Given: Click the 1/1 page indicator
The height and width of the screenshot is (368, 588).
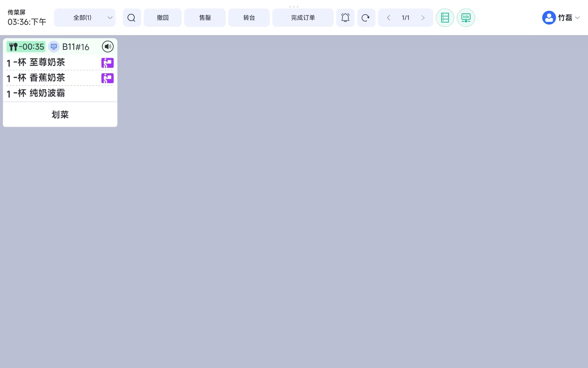Looking at the screenshot, I should (x=406, y=18).
